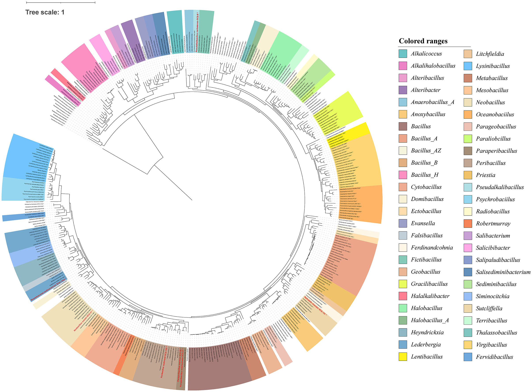Click the Virgibacillus legend swatch
This screenshot has width=532, height=392.
(468, 345)
